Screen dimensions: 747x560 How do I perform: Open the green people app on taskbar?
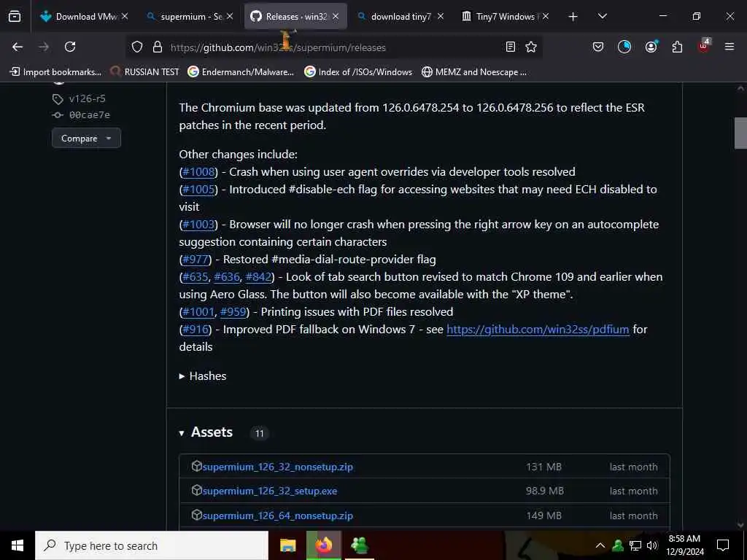pyautogui.click(x=359, y=545)
